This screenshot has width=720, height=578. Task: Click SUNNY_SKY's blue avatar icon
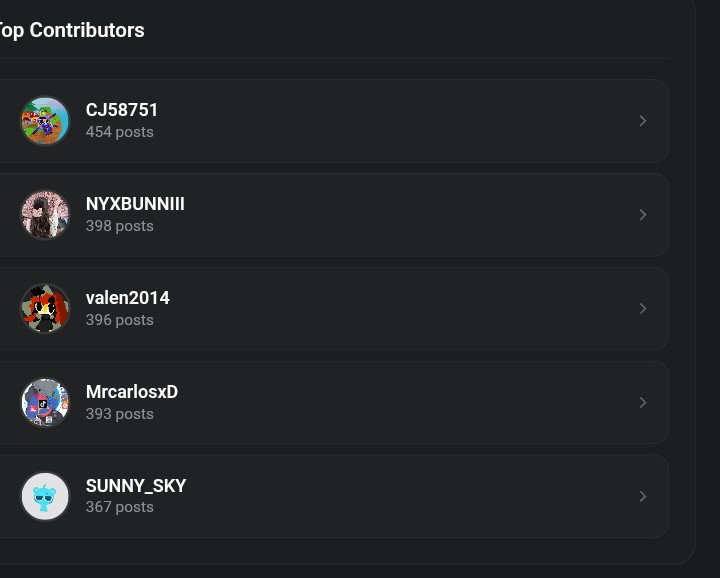[45, 496]
